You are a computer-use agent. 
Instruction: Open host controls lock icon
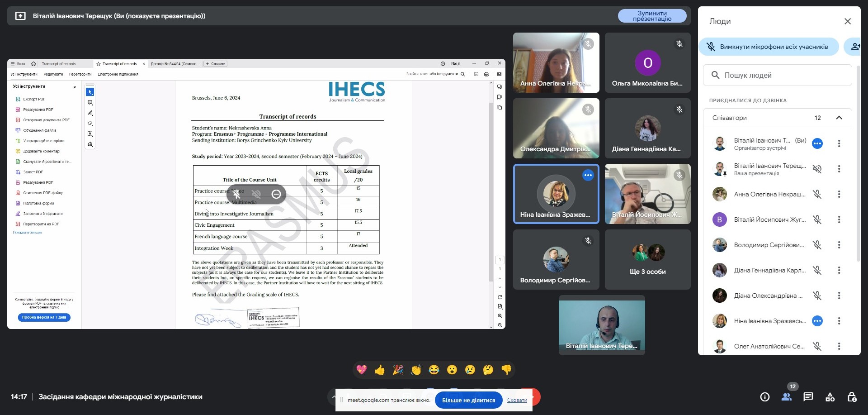pos(852,397)
